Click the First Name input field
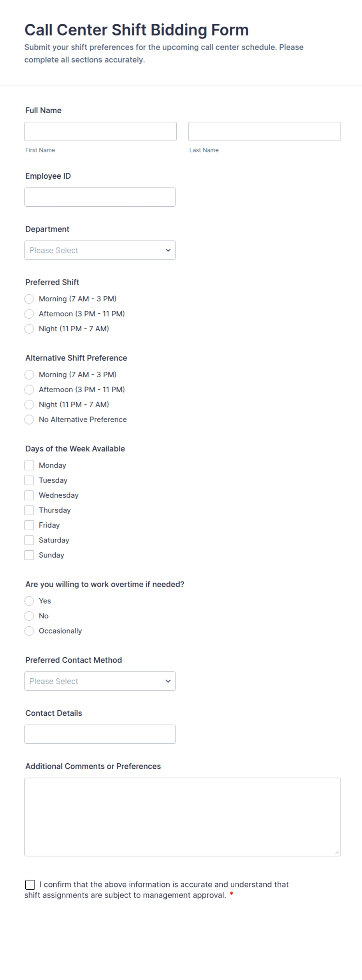This screenshot has width=362, height=980. pyautogui.click(x=100, y=132)
